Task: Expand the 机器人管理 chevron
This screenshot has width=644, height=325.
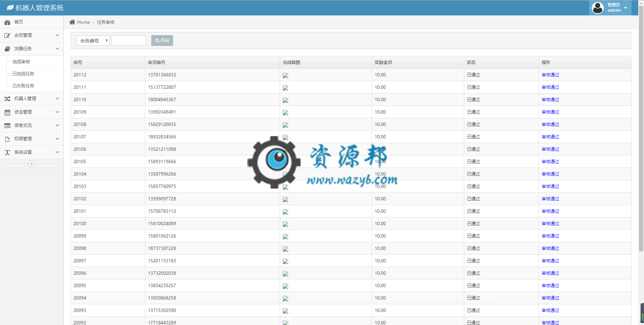Action: (x=57, y=99)
